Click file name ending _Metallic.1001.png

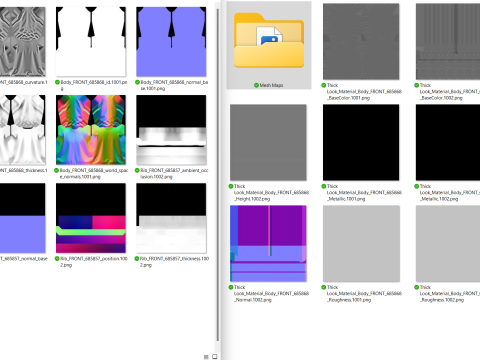point(364,193)
